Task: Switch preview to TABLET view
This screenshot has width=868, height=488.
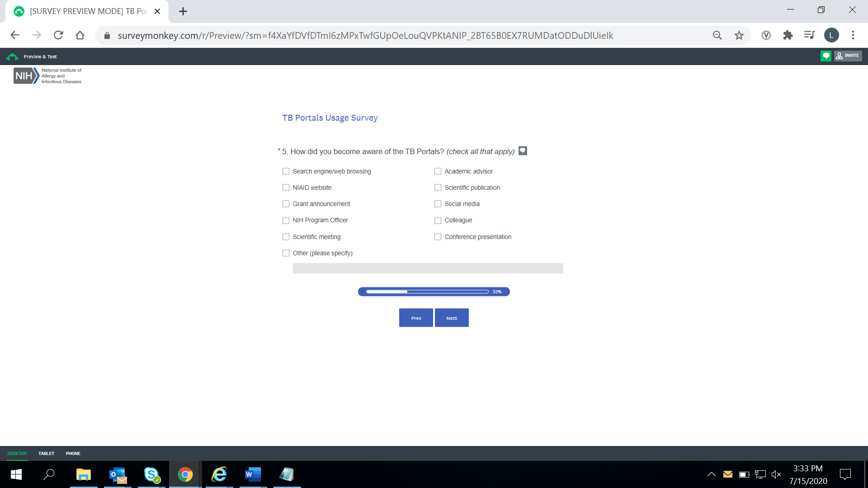Action: [x=46, y=453]
